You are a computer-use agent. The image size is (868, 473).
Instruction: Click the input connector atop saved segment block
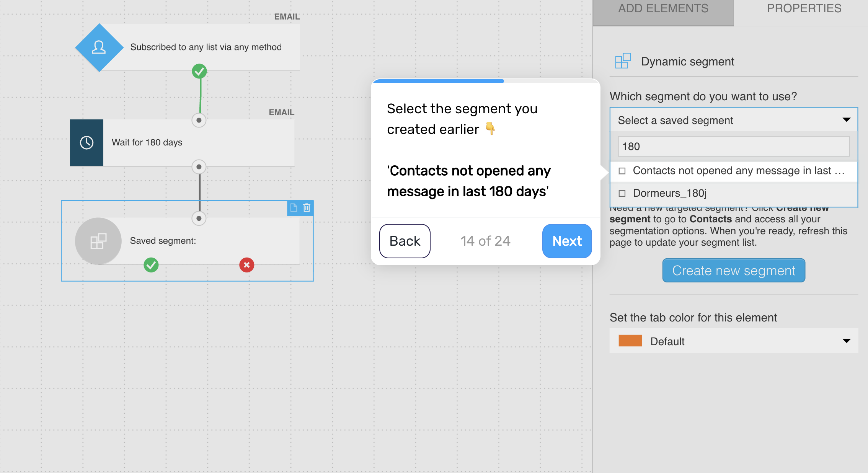(199, 219)
